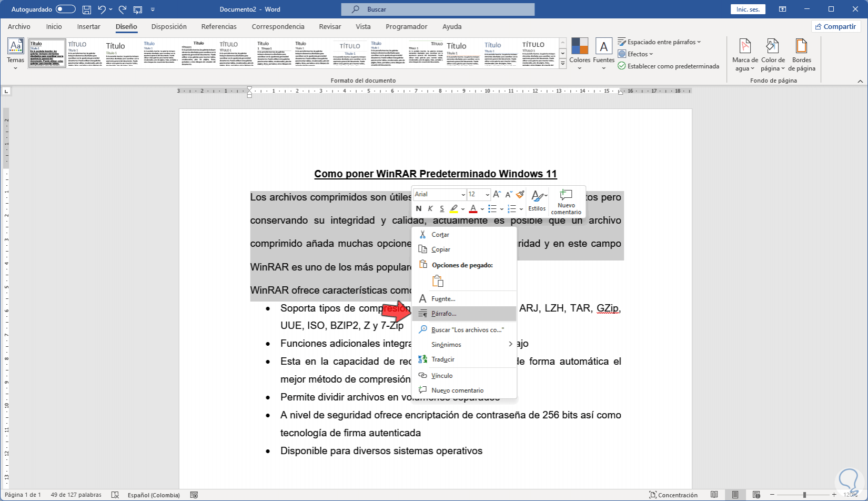Collapse the ribbon with the chevron
The height and width of the screenshot is (501, 868).
tap(861, 81)
